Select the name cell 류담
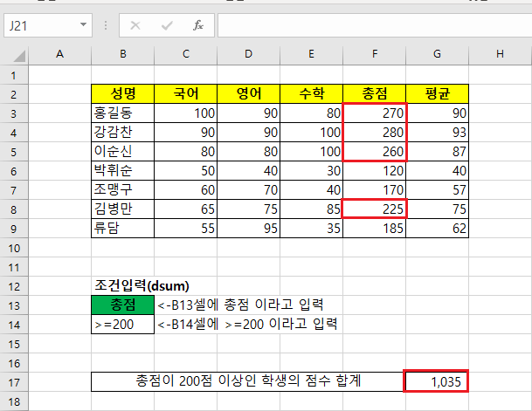532x411 pixels. (123, 228)
